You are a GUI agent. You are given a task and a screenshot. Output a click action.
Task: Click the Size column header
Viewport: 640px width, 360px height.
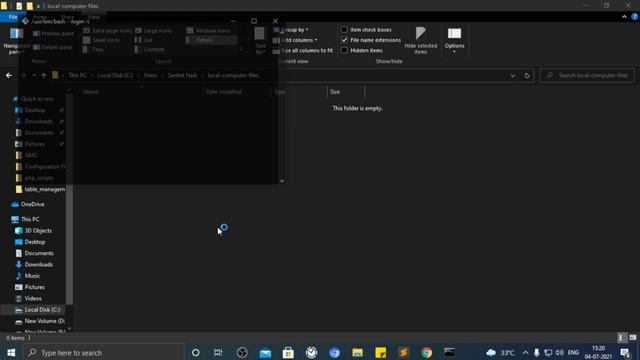tap(345, 92)
